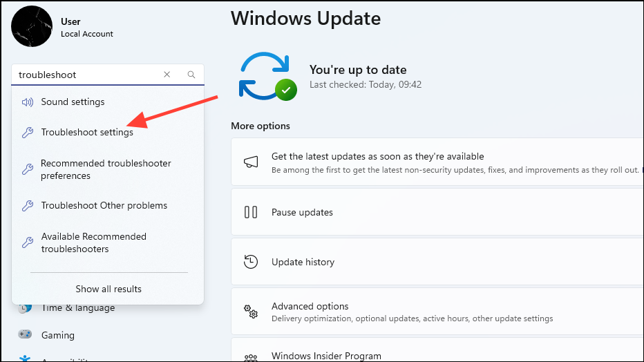Viewport: 644px width, 362px height.
Task: Click Last checked: Today, 09:42 text
Action: (x=366, y=84)
